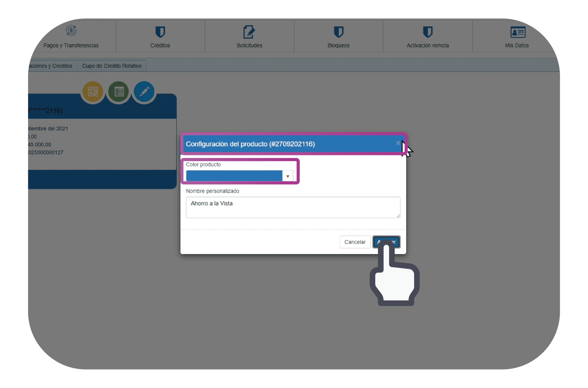The height and width of the screenshot is (388, 588).
Task: Open the Bloqueos shield icon
Action: 339,32
